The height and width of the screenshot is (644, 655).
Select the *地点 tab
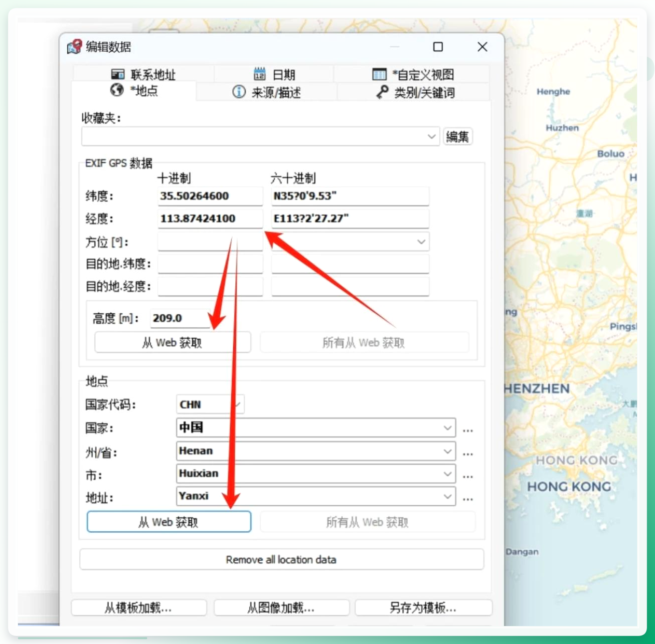[135, 91]
